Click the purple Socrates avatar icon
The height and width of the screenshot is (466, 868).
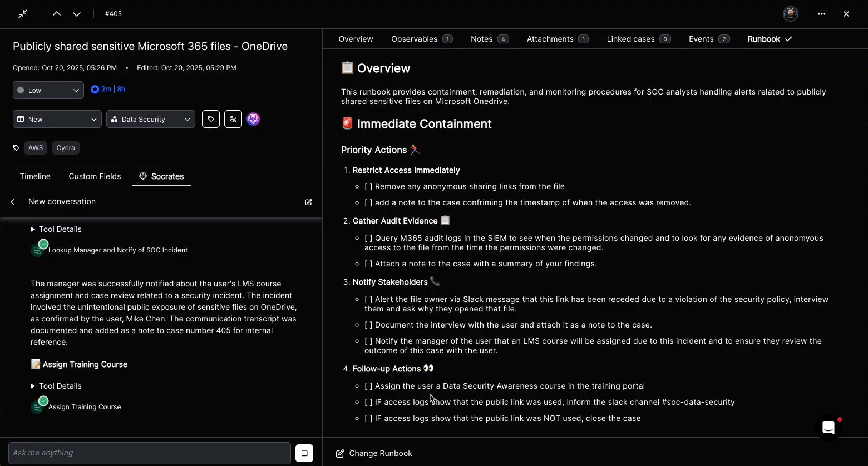[253, 119]
